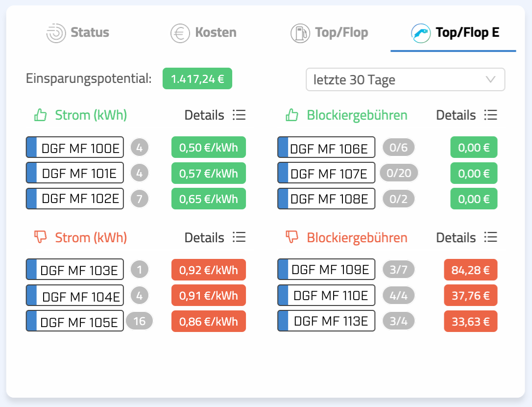
Task: Select license plate DGF MF 100E
Action: (x=75, y=148)
